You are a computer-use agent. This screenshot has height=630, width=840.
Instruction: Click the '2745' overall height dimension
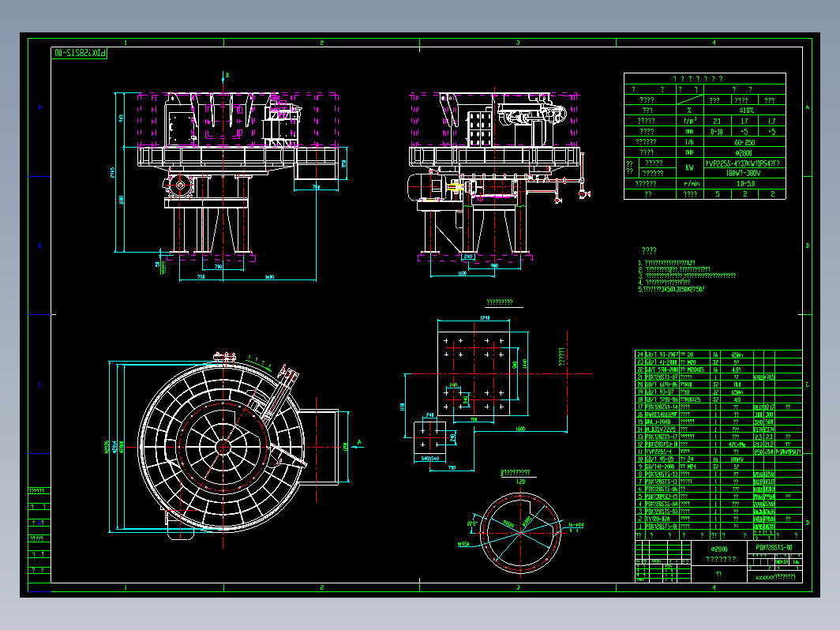click(112, 172)
